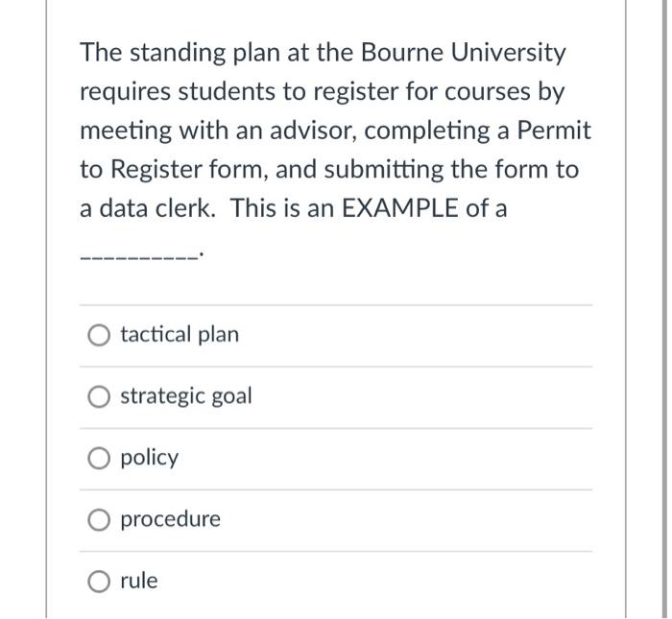Screen dimensions: 672x619
Task: Select the "tactical plan" radio button
Action: (99, 335)
